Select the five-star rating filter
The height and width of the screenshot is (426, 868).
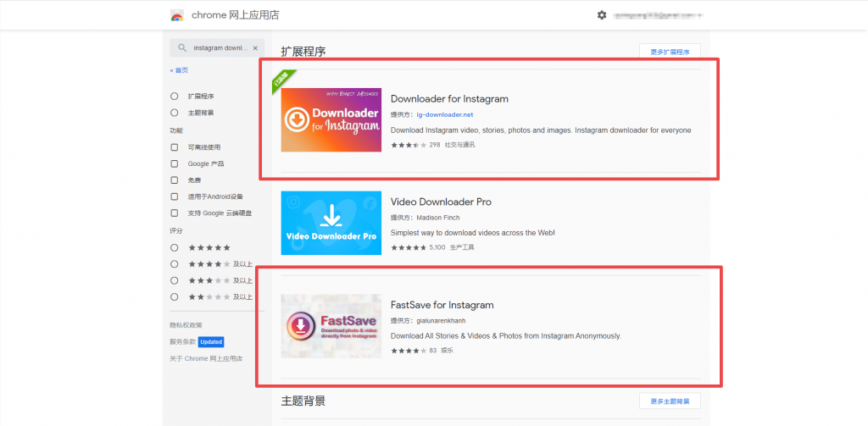pos(175,248)
